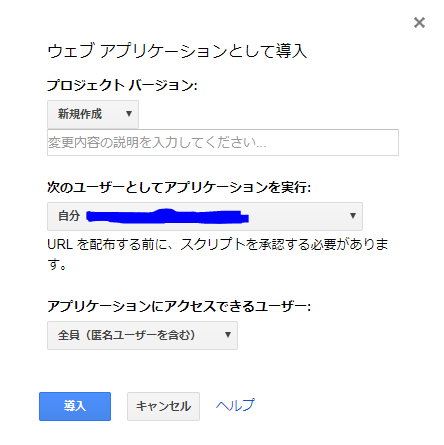Viewport: 444px width, 445px height.
Task: Click the URL を配布する前に notice text
Action: pyautogui.click(x=218, y=255)
